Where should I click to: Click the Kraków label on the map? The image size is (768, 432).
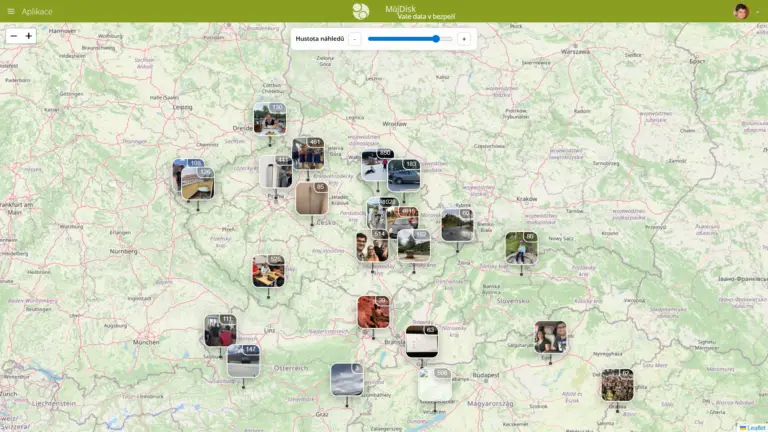pos(527,199)
